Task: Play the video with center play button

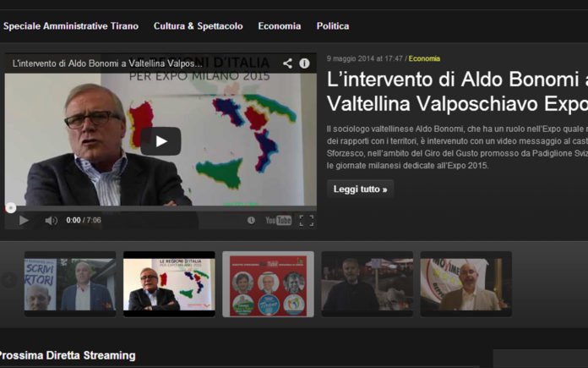Action: (161, 141)
